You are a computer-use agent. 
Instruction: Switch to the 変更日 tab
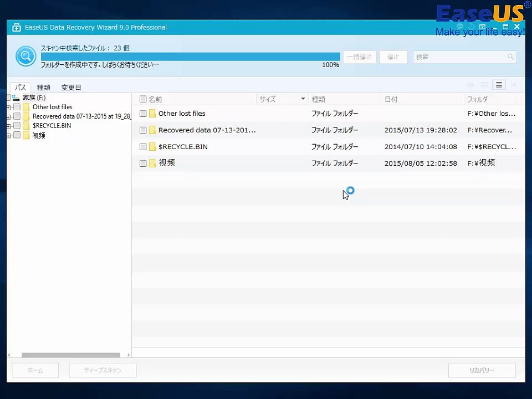71,87
